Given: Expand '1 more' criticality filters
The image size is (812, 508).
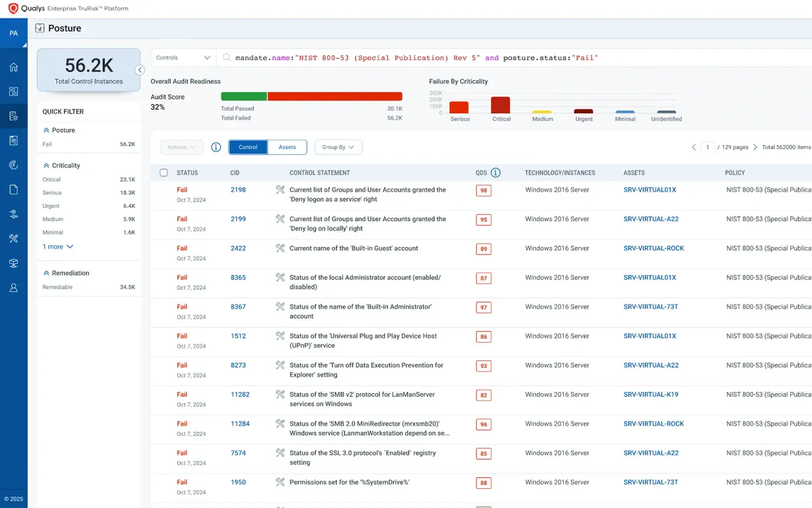Looking at the screenshot, I should pyautogui.click(x=58, y=247).
